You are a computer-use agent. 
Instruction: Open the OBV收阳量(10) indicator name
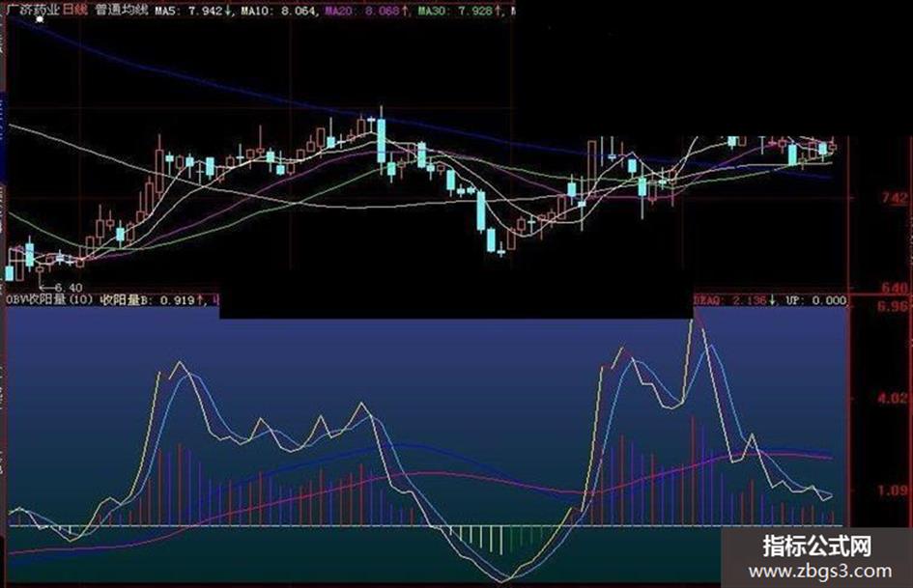49,300
